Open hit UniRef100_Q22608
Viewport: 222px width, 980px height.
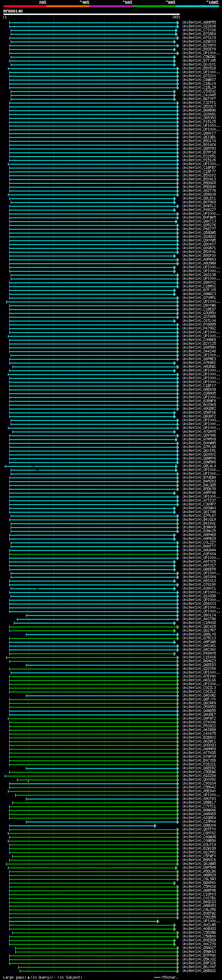[x=199, y=26]
